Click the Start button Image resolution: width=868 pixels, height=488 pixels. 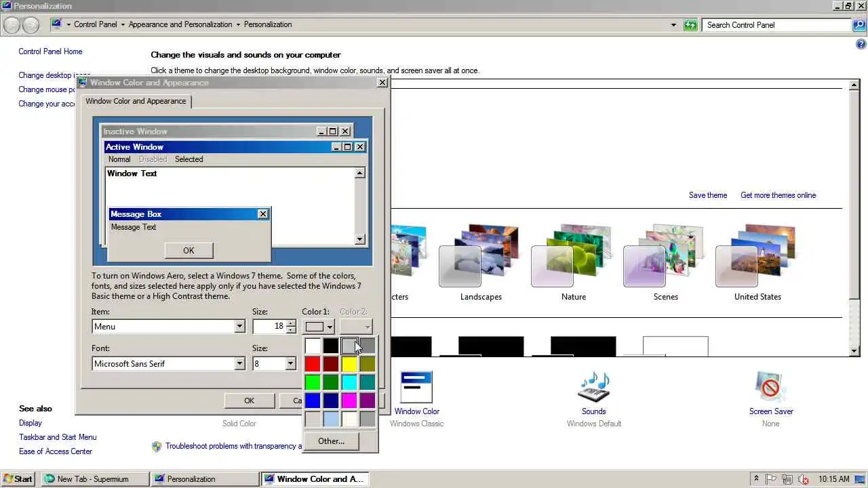(x=18, y=479)
